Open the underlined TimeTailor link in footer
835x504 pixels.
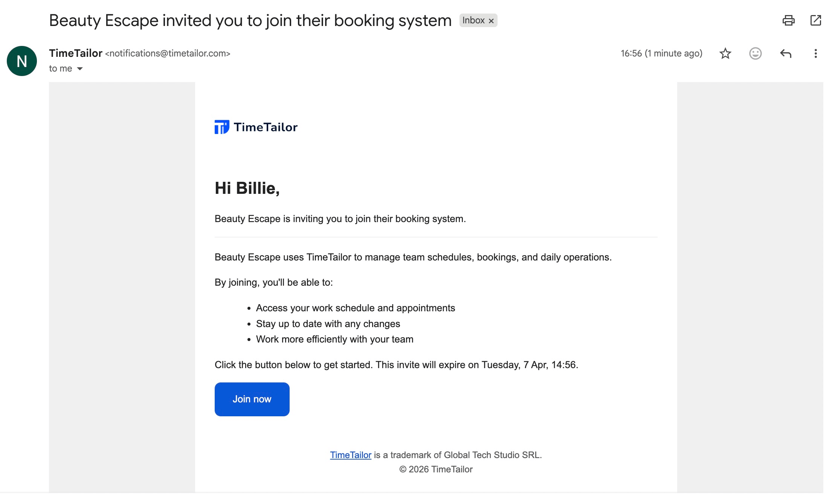350,455
